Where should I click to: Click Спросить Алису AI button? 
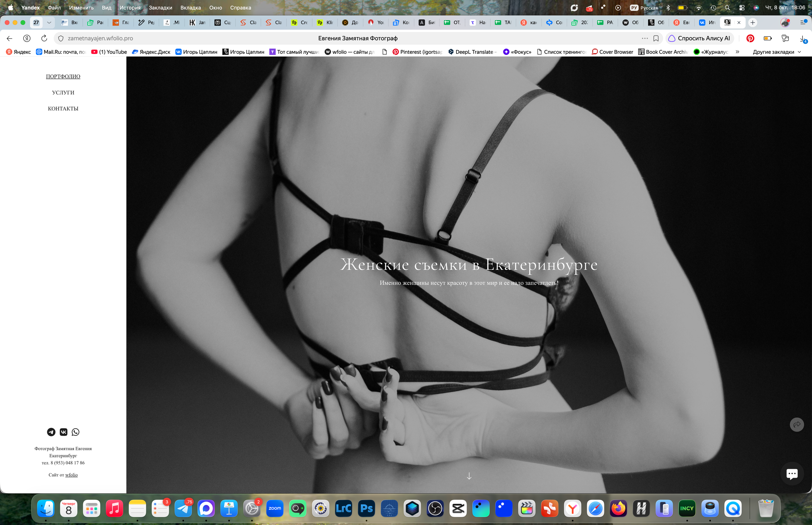coord(699,38)
